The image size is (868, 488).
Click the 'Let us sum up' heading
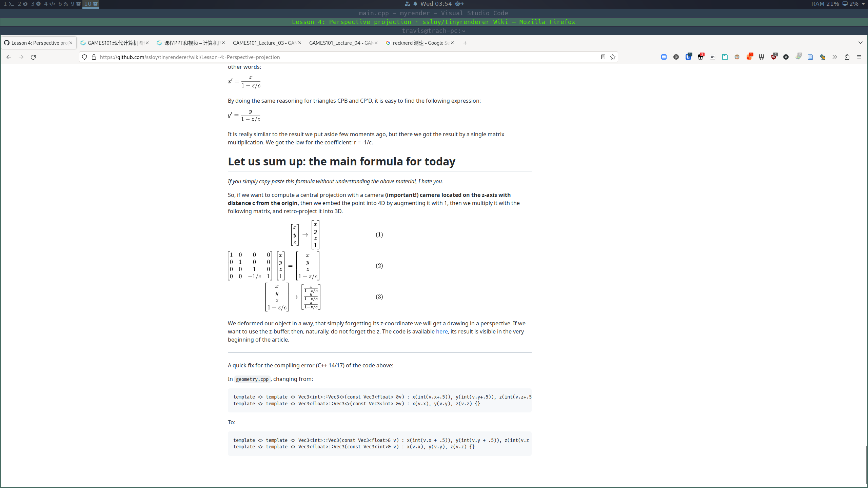341,161
